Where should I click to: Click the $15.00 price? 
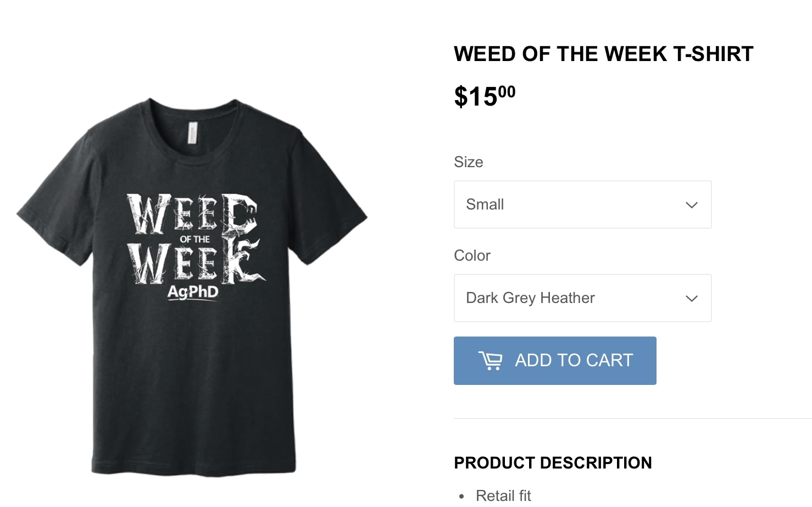[x=485, y=96]
